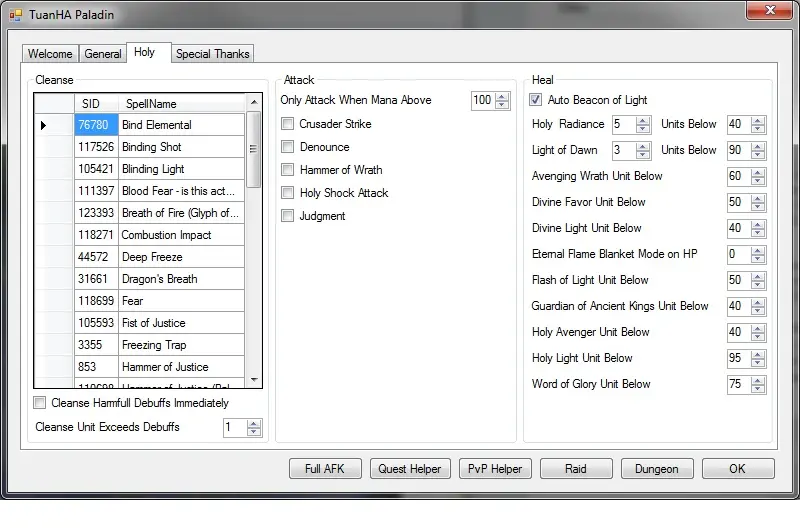Toggle the Auto Beacon of Light checkbox
Viewport: 800px width, 528px height.
click(x=536, y=100)
